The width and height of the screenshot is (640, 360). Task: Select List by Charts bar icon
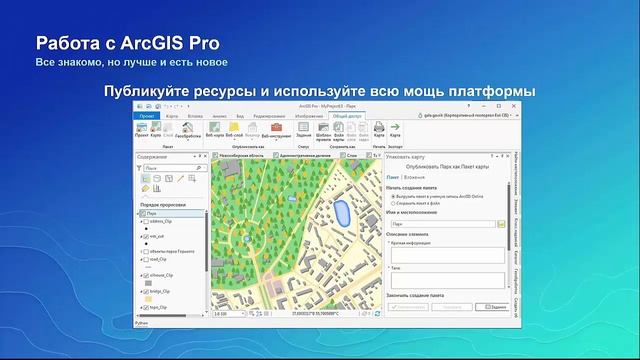coord(157,189)
